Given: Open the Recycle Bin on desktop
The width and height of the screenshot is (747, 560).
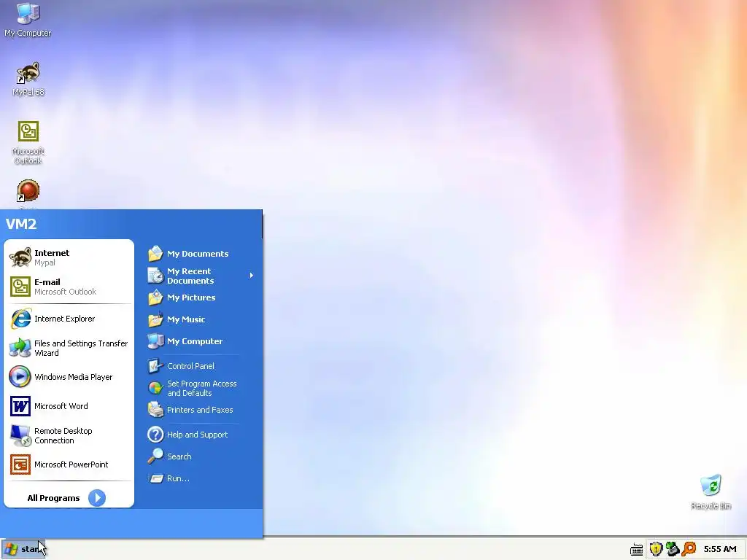Looking at the screenshot, I should coord(711,491).
